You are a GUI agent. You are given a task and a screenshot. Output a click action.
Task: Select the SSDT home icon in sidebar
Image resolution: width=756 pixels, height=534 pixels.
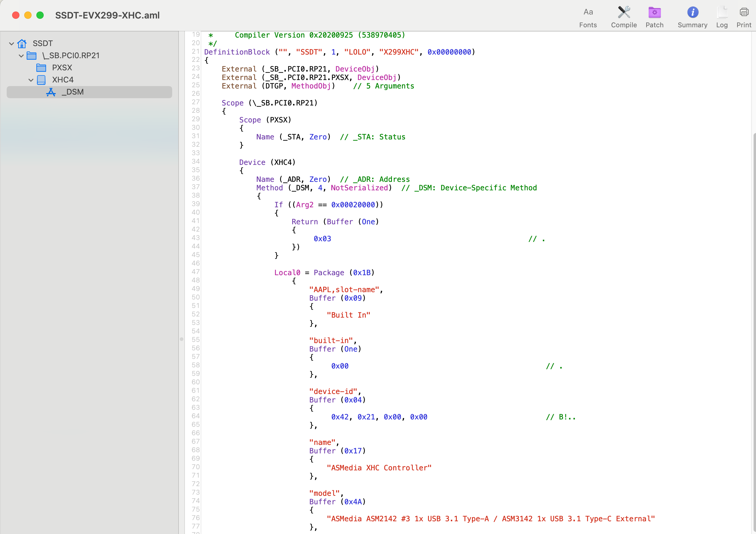click(x=22, y=43)
